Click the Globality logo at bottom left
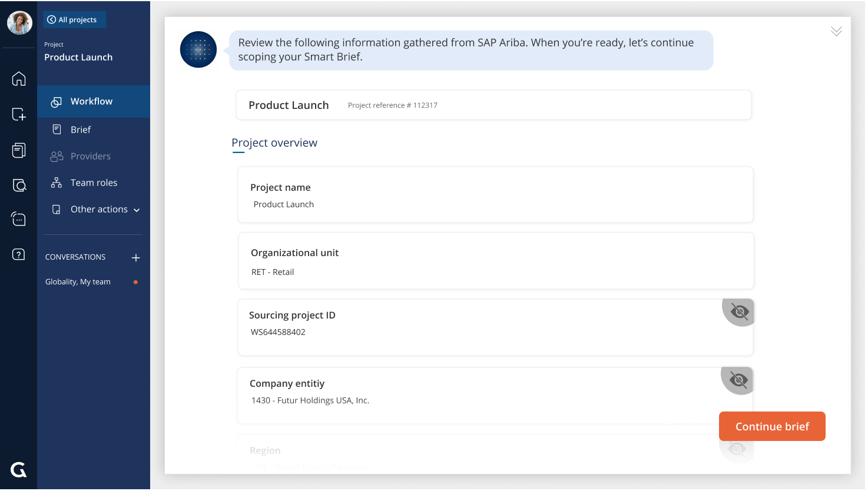This screenshot has width=868, height=491. pyautogui.click(x=18, y=470)
